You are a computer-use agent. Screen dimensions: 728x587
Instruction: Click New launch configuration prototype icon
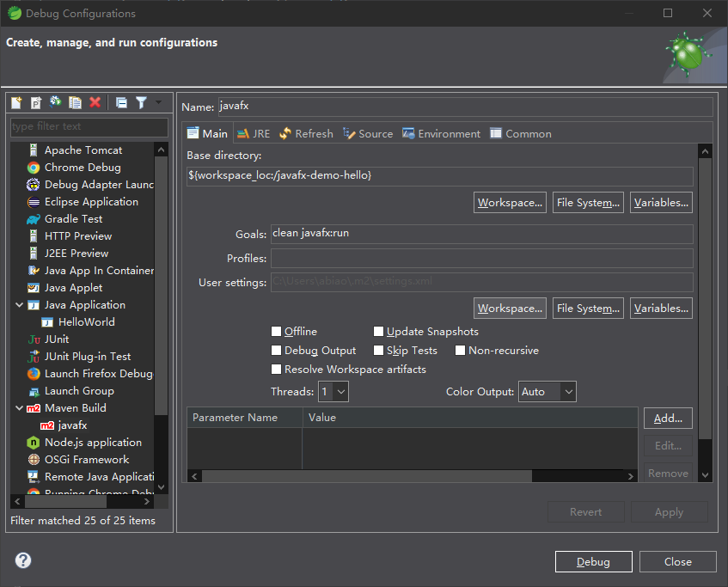(x=36, y=102)
